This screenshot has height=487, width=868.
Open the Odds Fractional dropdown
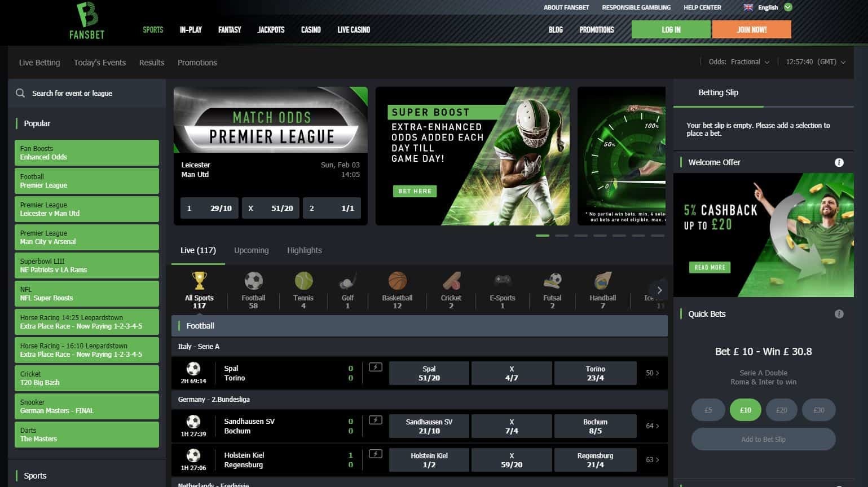tap(739, 62)
